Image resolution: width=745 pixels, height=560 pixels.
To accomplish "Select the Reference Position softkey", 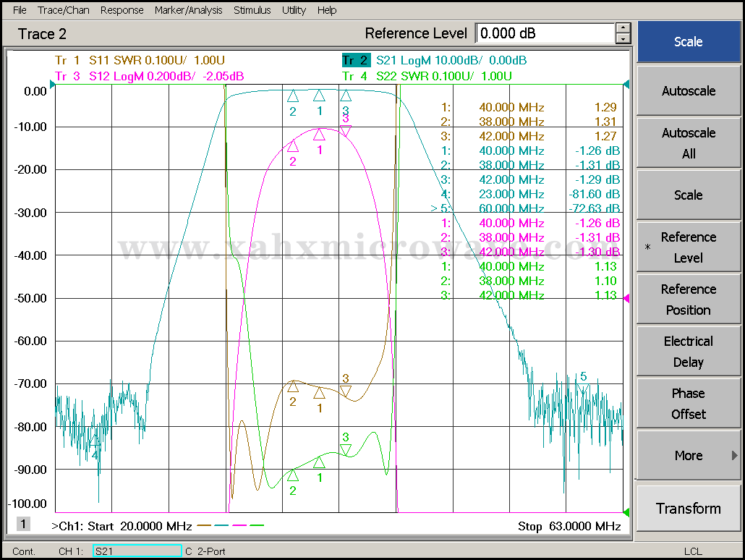I will [x=689, y=300].
